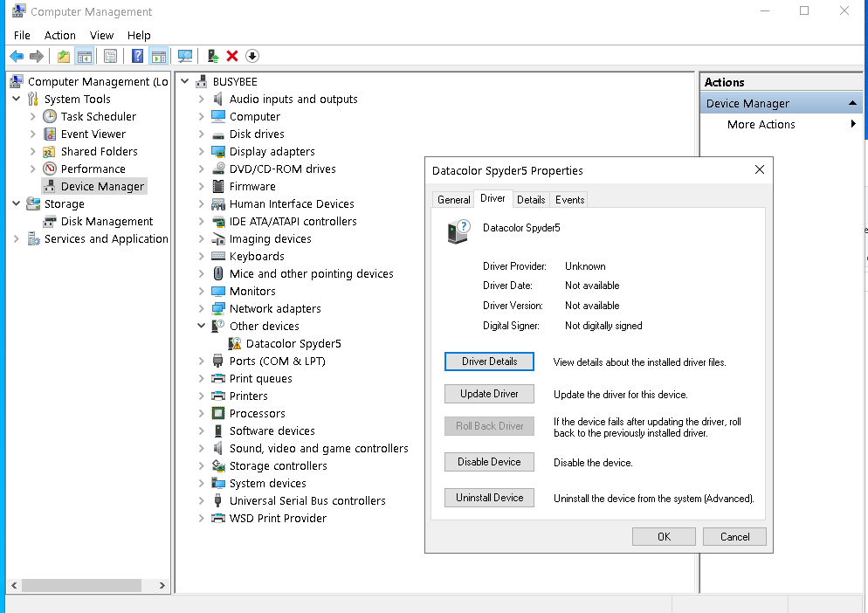Click the Universal Serial Bus controllers icon
Viewport: 868px width, 613px height.
click(x=218, y=500)
